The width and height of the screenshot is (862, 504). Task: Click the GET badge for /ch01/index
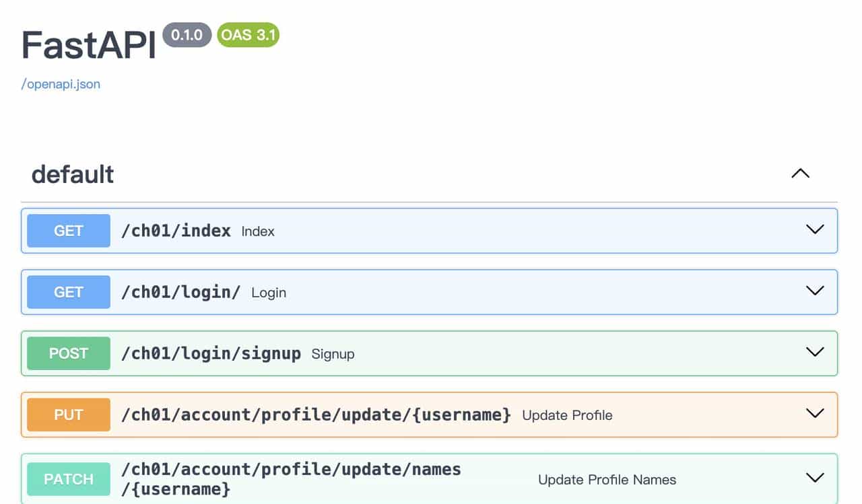(68, 231)
